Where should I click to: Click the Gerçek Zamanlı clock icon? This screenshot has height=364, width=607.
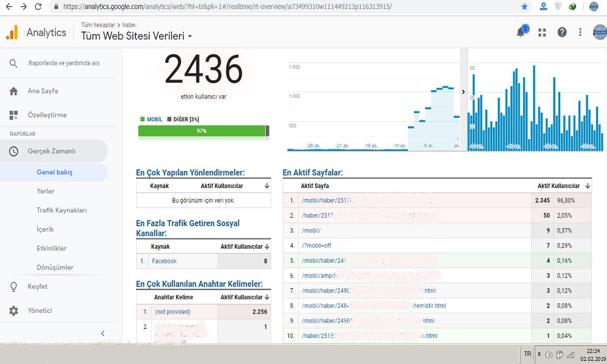coord(13,151)
